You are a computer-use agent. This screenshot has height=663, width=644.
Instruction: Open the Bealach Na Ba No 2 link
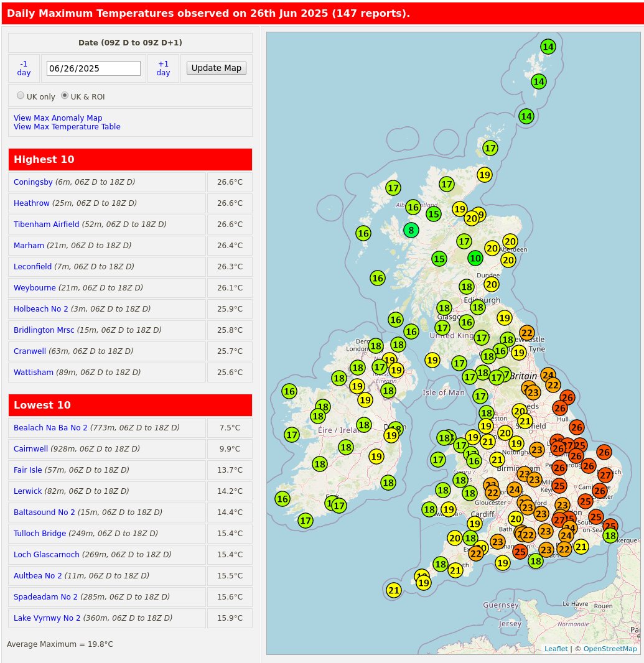pyautogui.click(x=50, y=427)
